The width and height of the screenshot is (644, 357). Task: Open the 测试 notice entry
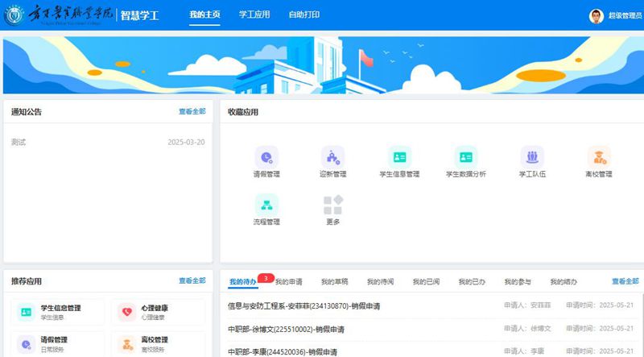click(19, 142)
